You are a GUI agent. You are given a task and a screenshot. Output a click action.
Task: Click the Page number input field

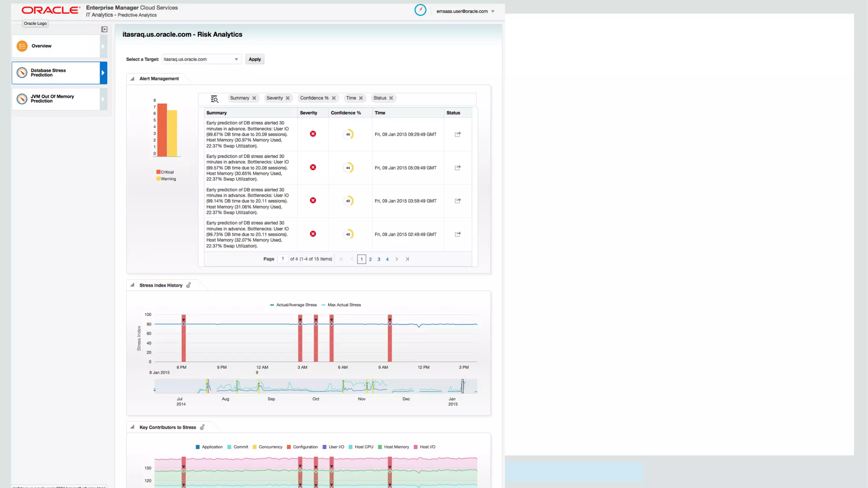pyautogui.click(x=283, y=259)
